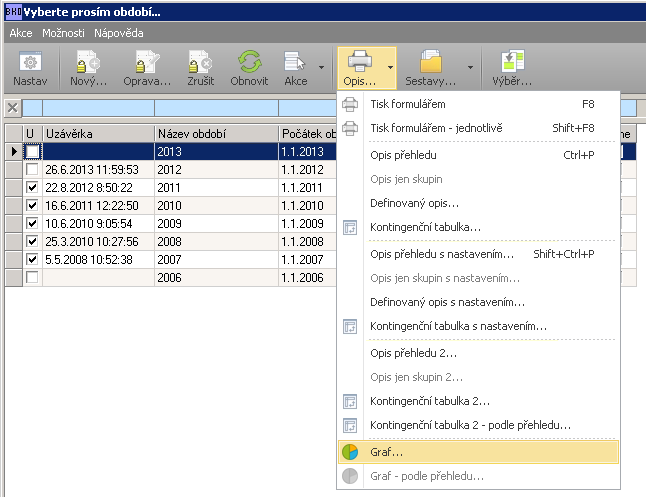Click printer icon beside Tisk formulářem - jednotlivě
646x497 pixels.
point(350,128)
